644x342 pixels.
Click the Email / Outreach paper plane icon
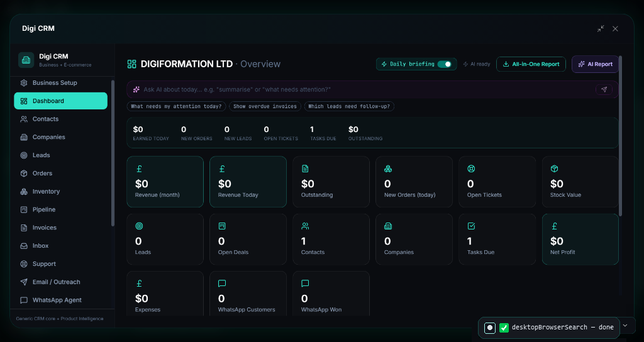coord(24,282)
